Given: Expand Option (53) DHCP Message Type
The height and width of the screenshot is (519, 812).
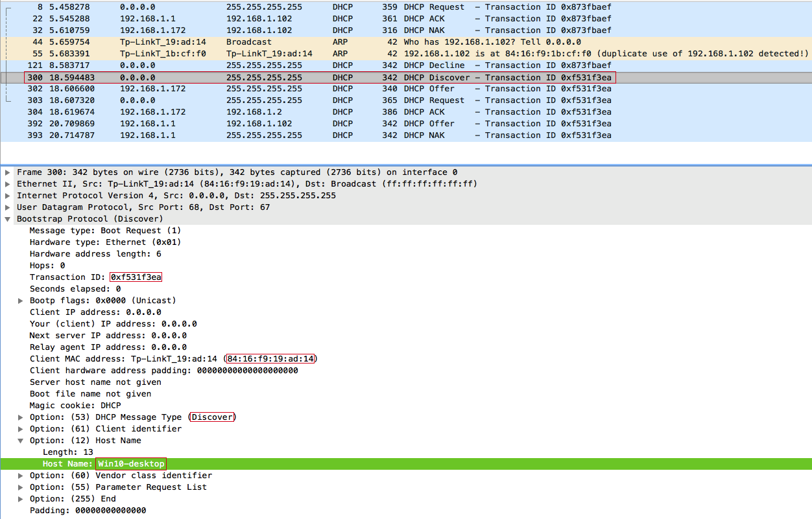Looking at the screenshot, I should [x=21, y=417].
